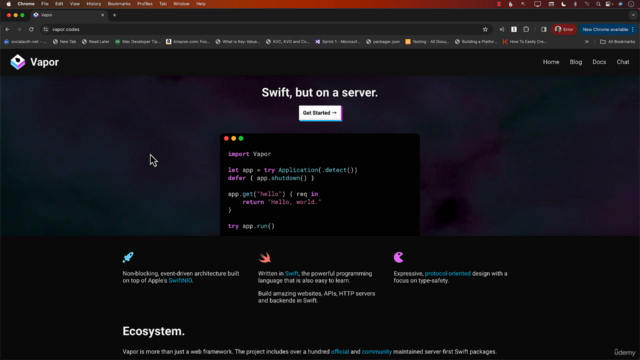Open the Window menu
Screen dimensions: 640x360
181,4
